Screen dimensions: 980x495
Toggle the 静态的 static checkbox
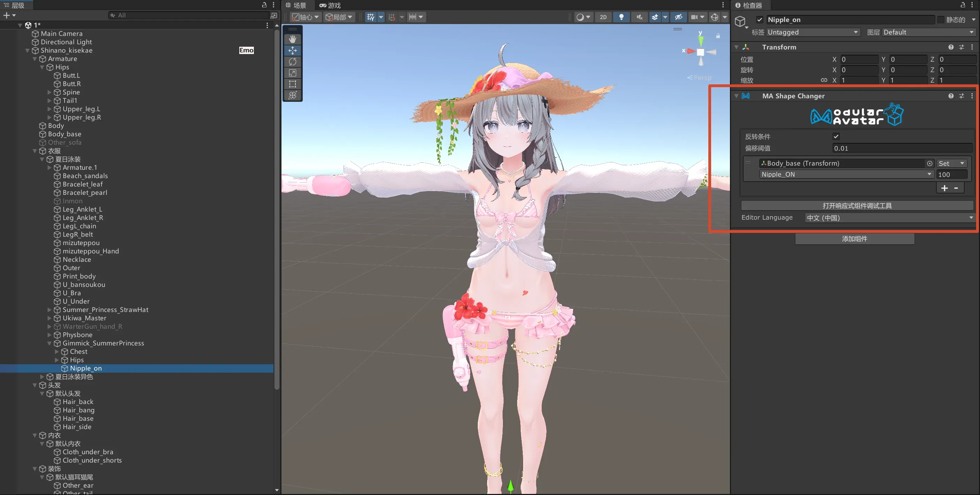tap(941, 20)
